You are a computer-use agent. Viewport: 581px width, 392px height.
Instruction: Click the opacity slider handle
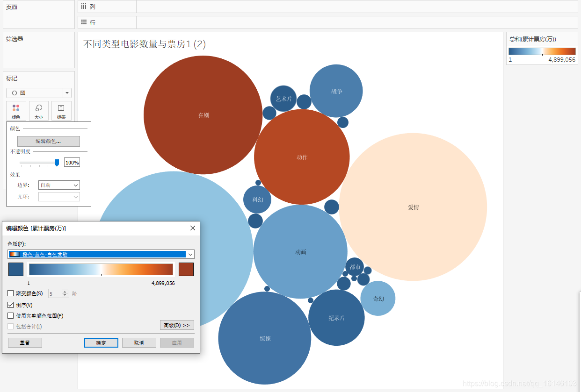(x=57, y=163)
